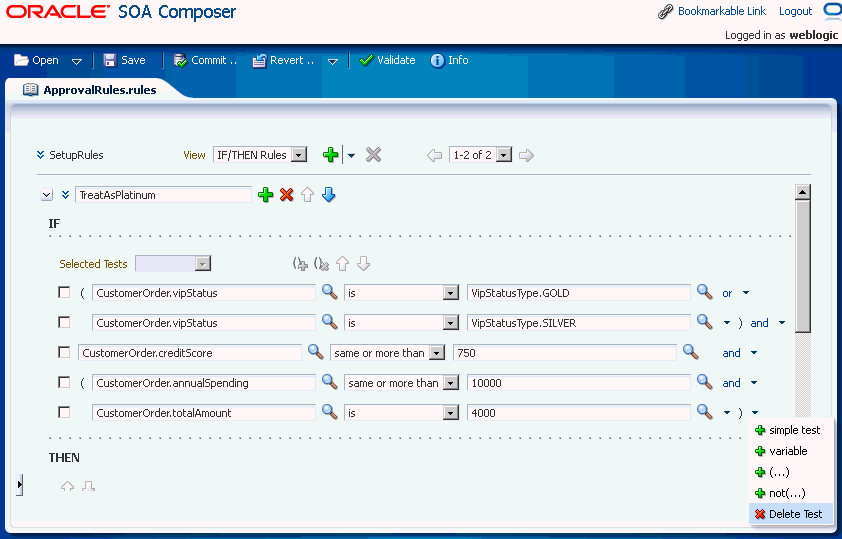Click the Logout link
Viewport: 842px width, 539px height.
click(x=795, y=11)
